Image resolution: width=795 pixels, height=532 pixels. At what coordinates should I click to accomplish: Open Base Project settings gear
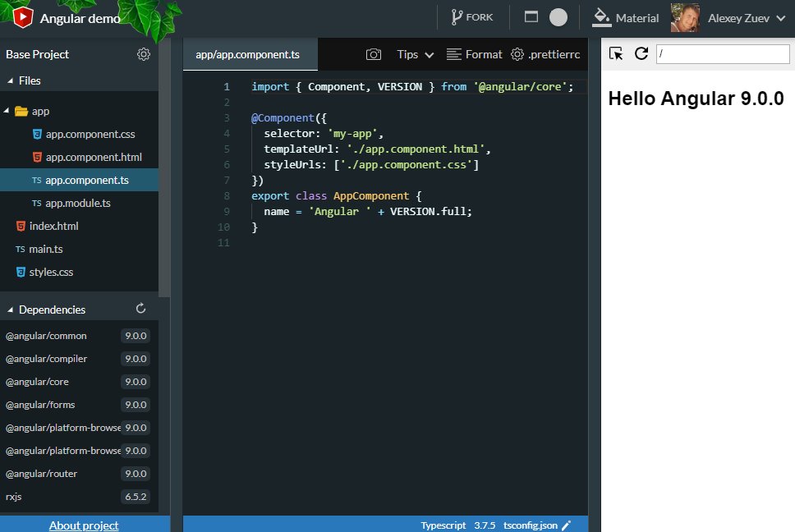[x=144, y=54]
